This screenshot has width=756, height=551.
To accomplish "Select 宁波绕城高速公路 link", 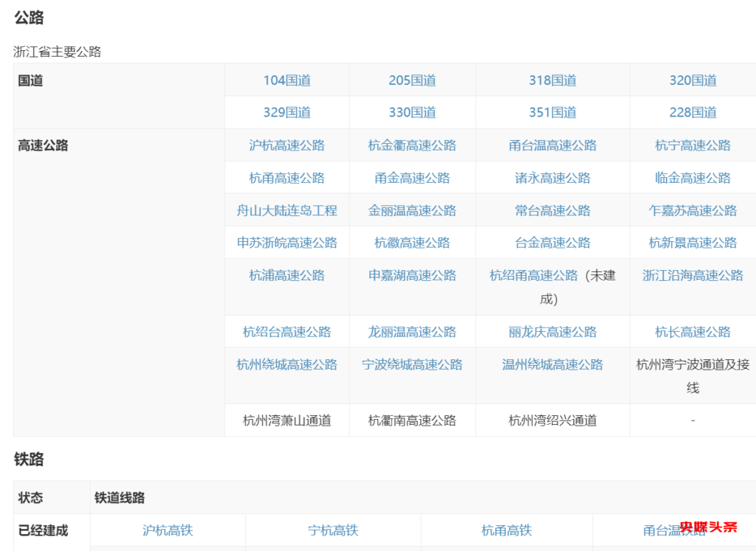I will click(x=412, y=364).
